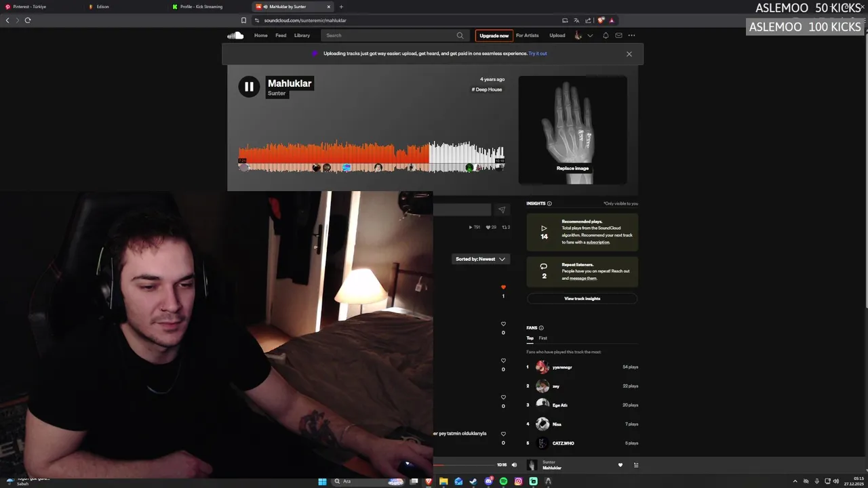Open the SoundCloud logo home link
Image resolution: width=868 pixels, height=488 pixels.
(x=235, y=35)
